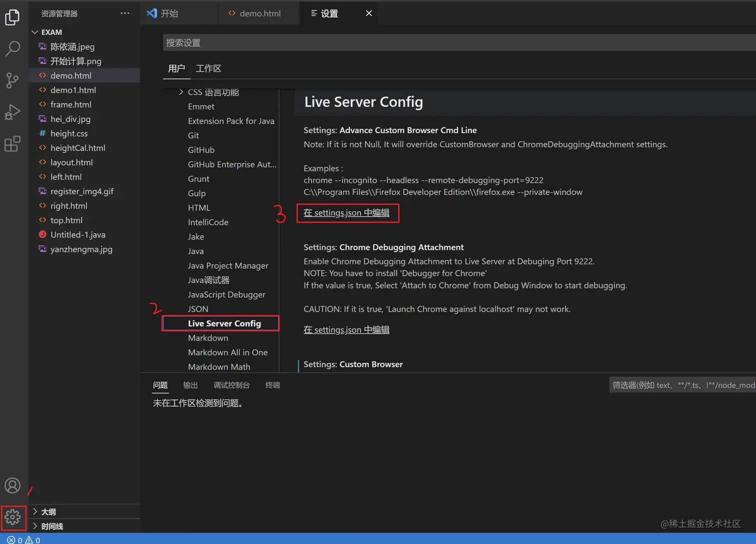Click the Manage gear icon

pyautogui.click(x=13, y=517)
